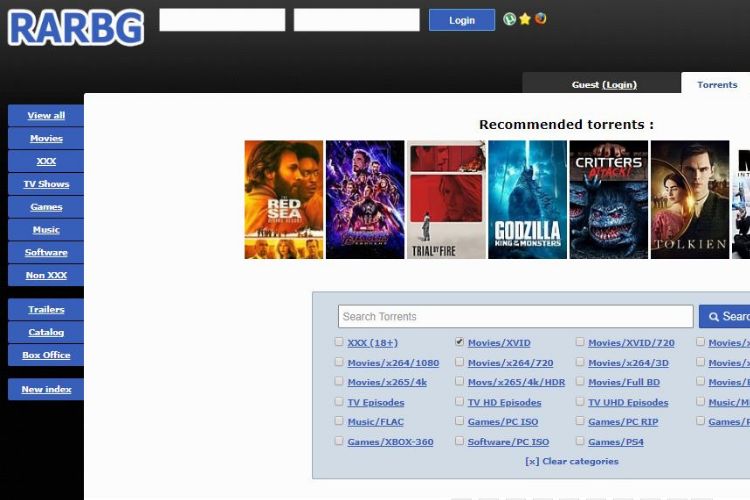Check the Games/PC ISO checkbox

(459, 421)
